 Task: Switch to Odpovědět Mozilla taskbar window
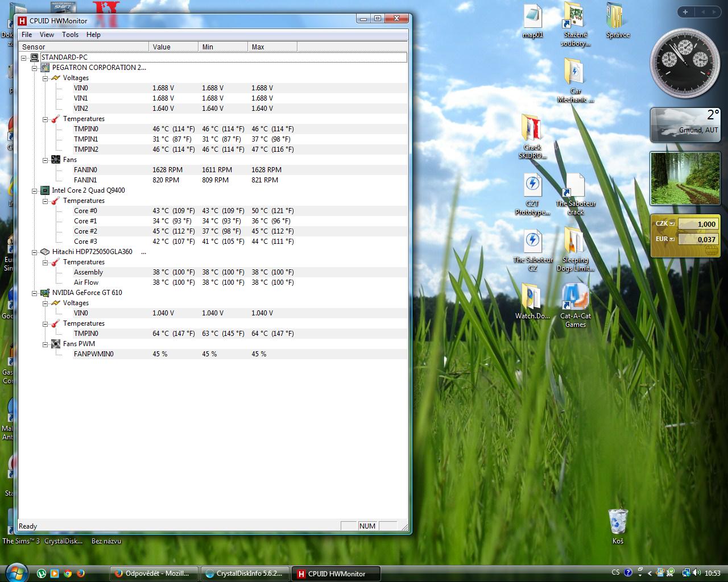click(x=154, y=573)
